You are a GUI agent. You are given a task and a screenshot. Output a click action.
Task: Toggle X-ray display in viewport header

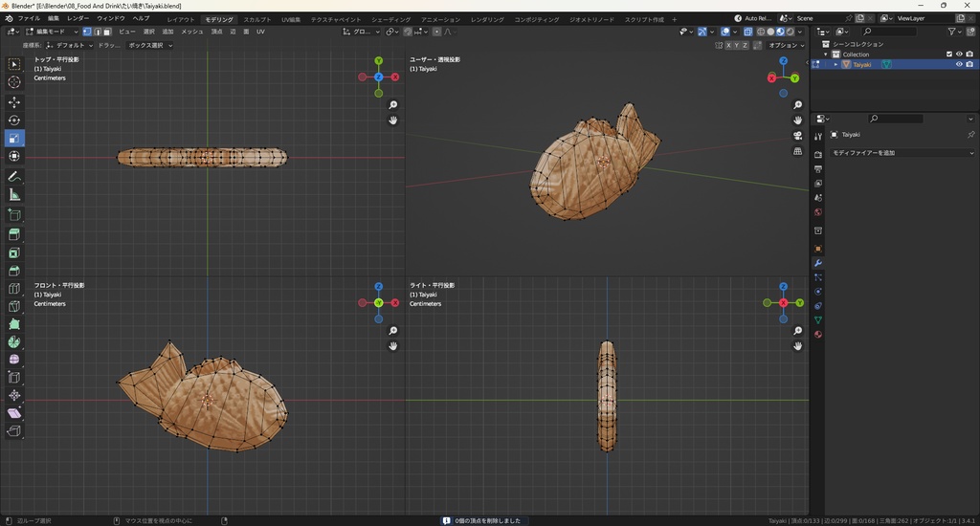tap(748, 32)
